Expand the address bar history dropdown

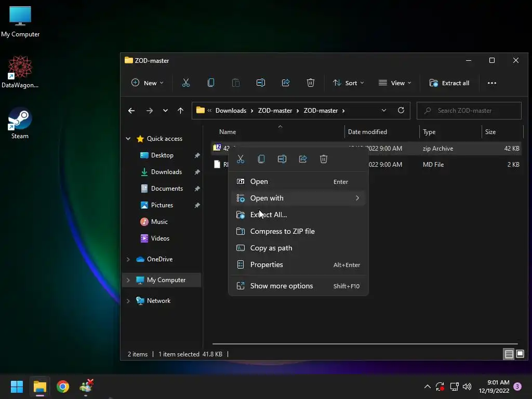click(x=384, y=110)
